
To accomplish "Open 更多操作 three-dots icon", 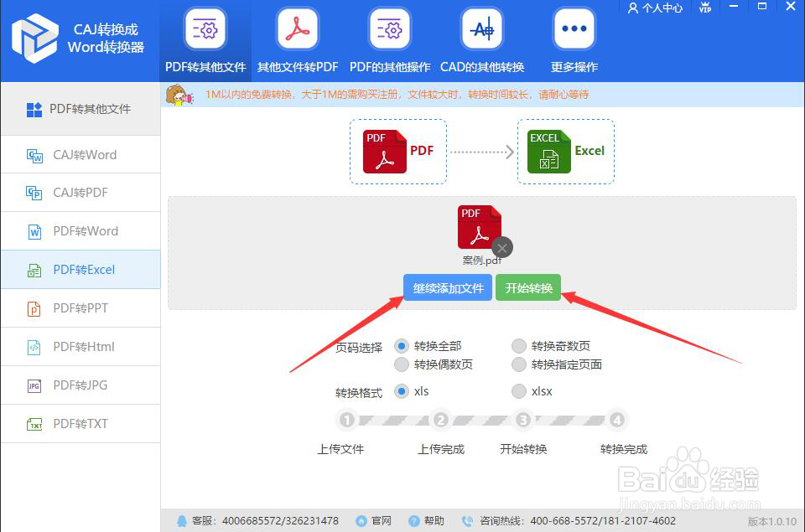I will (x=574, y=28).
